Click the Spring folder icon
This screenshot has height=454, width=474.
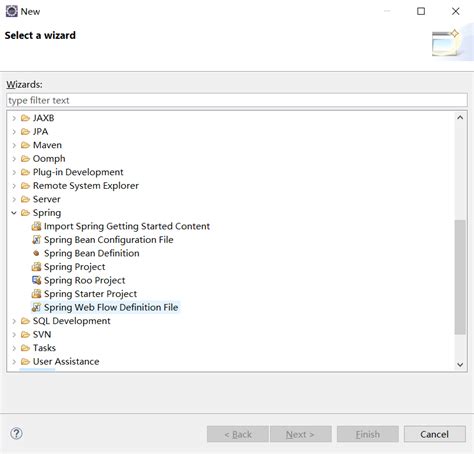[x=25, y=213]
